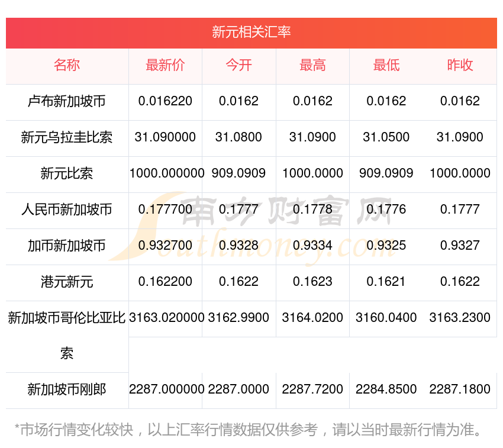Viewport: 503px width, 448px height.
Task: Click the 新元比索 opening value 909.0909
Action: [x=238, y=173]
